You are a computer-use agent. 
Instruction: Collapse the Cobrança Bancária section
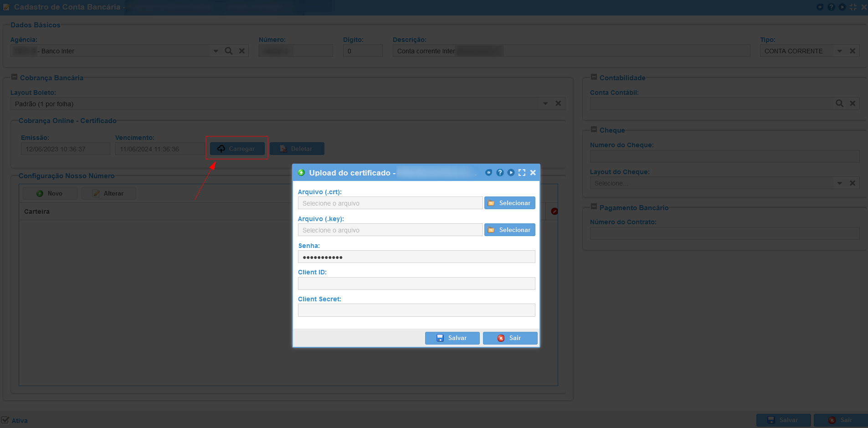pyautogui.click(x=14, y=77)
